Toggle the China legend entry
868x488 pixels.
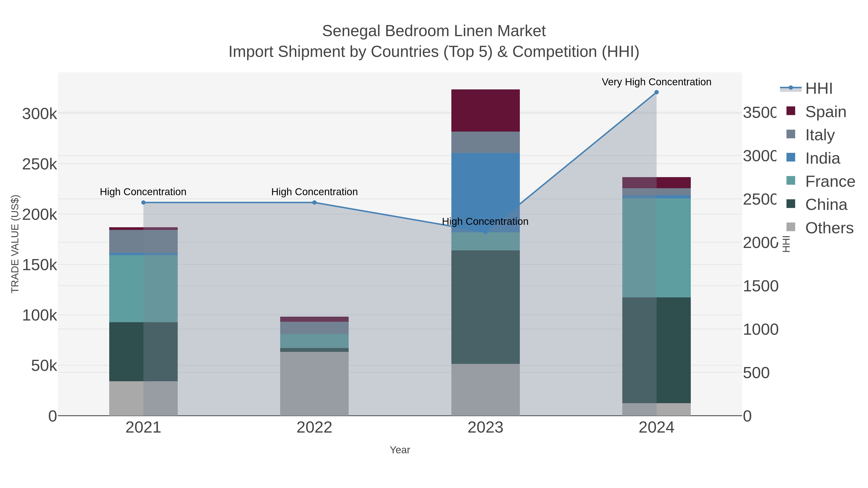(x=817, y=204)
